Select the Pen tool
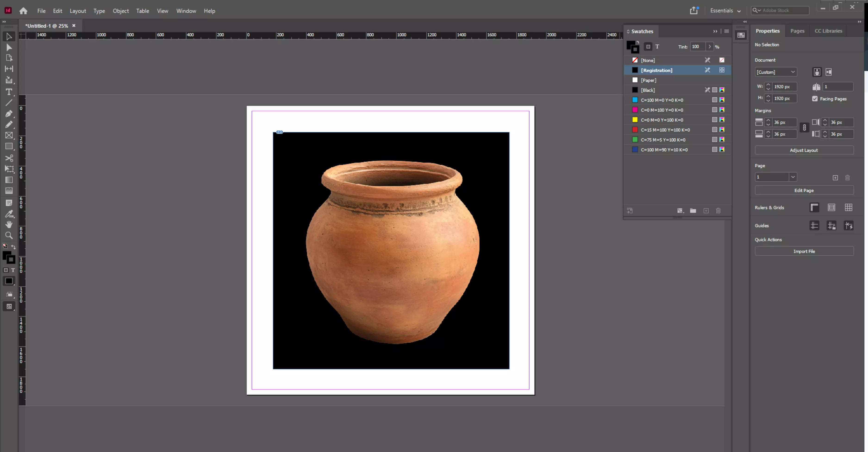 pyautogui.click(x=9, y=114)
